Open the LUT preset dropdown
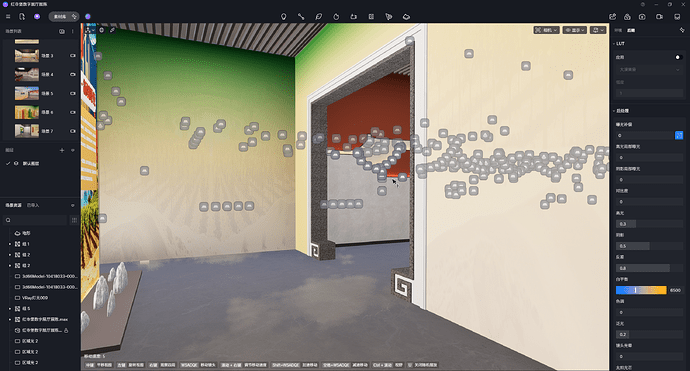The width and height of the screenshot is (690, 371). point(649,70)
